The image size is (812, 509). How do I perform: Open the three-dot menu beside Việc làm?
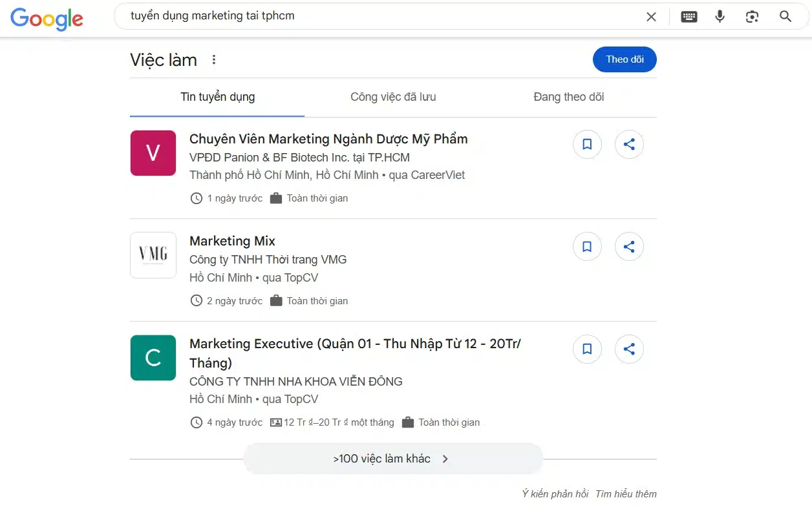[214, 60]
